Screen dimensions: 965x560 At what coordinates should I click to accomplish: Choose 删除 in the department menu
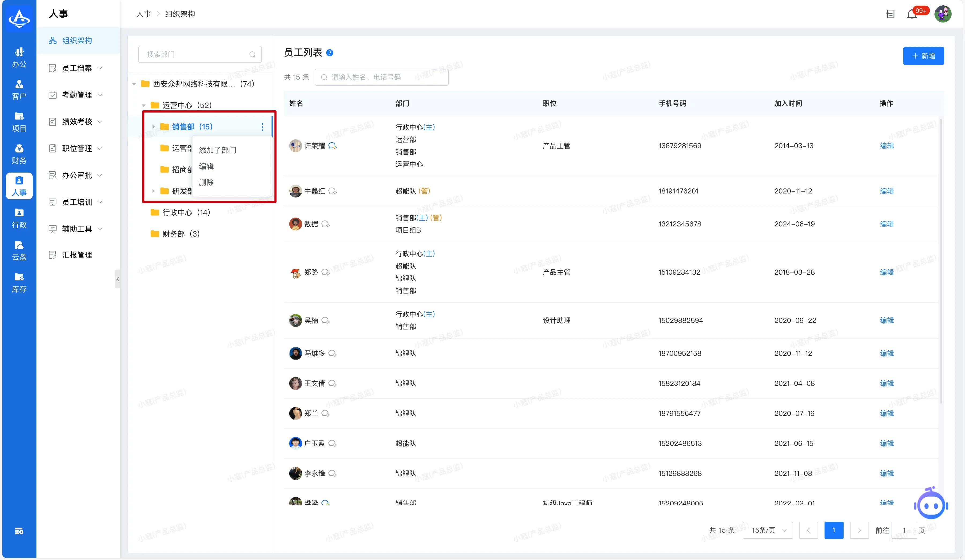point(206,182)
